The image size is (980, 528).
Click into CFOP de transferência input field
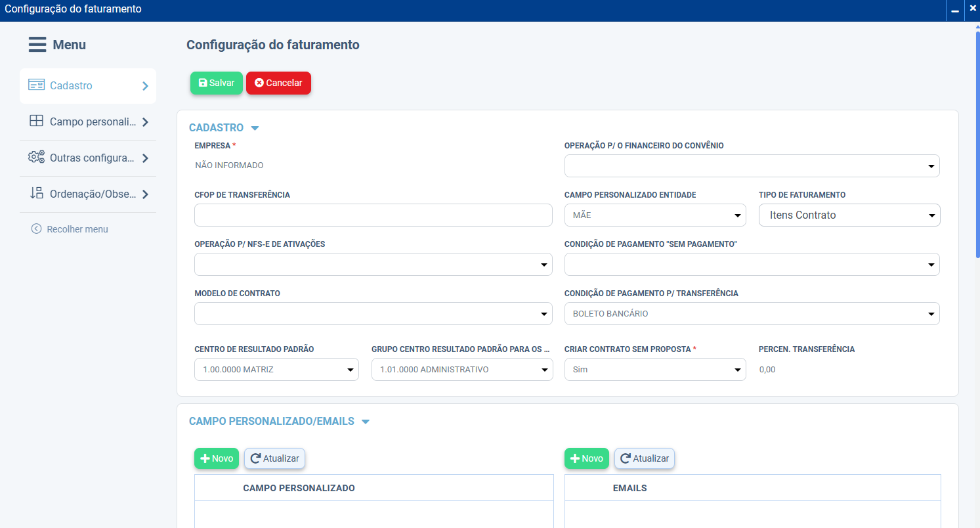pyautogui.click(x=373, y=215)
